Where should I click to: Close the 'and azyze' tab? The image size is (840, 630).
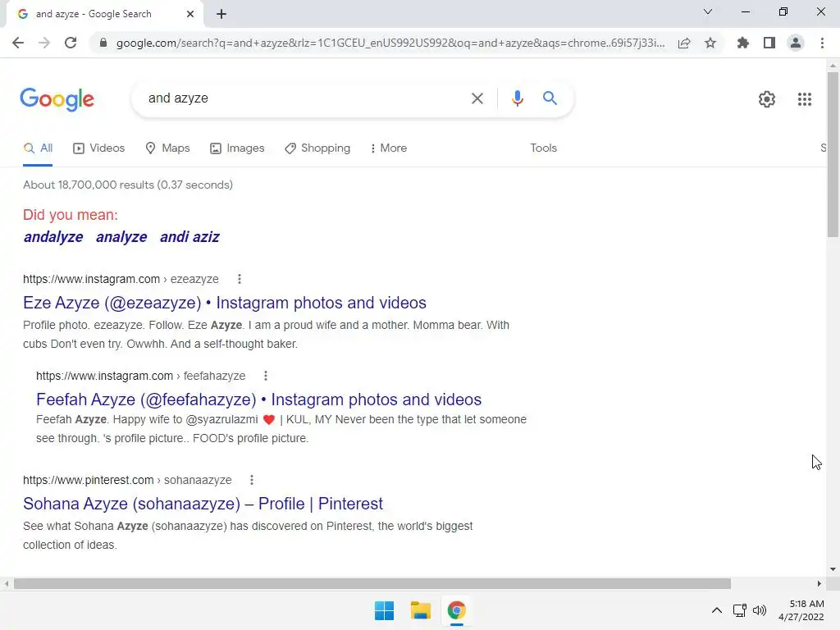coord(190,14)
